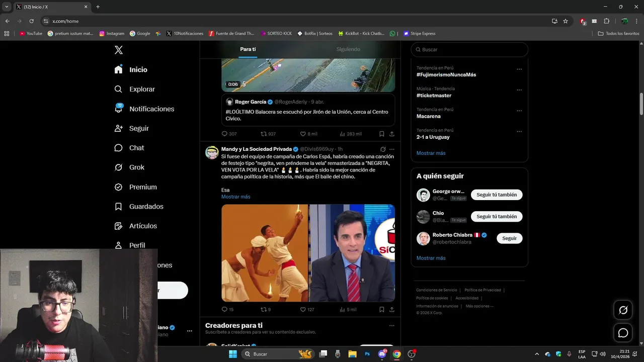
Task: Open options for #ticketmaster trend
Action: pyautogui.click(x=519, y=90)
